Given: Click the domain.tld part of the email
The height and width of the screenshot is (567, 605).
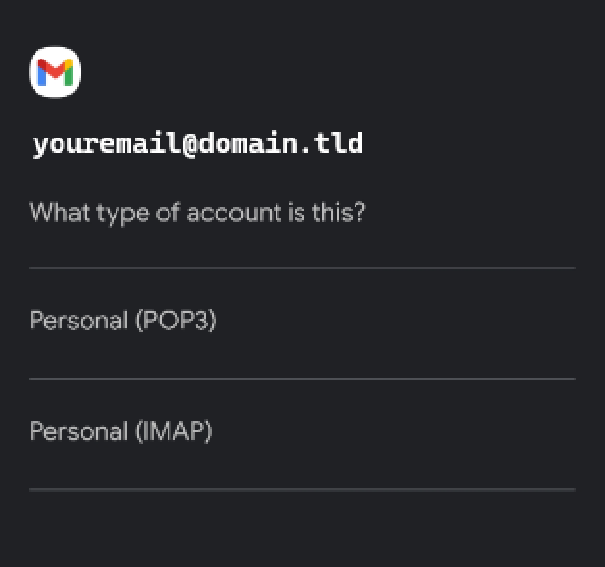Looking at the screenshot, I should pos(280,144).
